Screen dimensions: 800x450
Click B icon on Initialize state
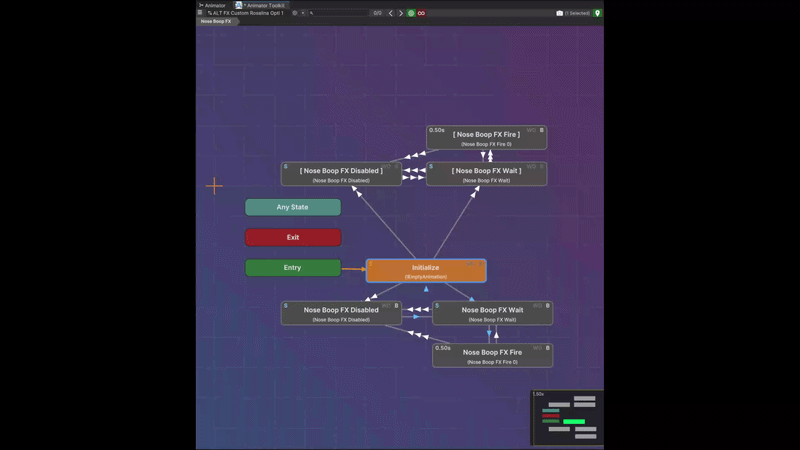pos(481,264)
